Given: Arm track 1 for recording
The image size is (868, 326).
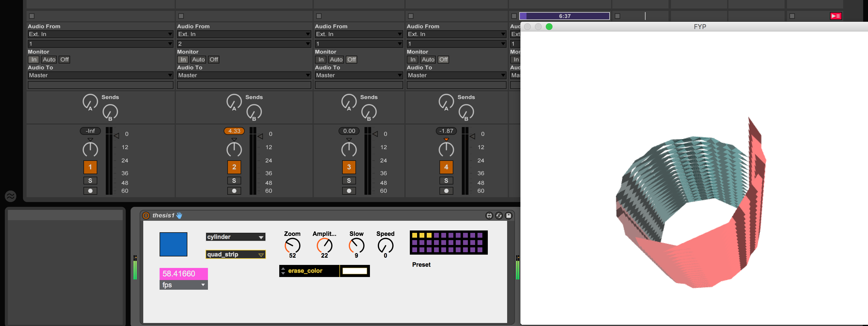Looking at the screenshot, I should pyautogui.click(x=90, y=191).
